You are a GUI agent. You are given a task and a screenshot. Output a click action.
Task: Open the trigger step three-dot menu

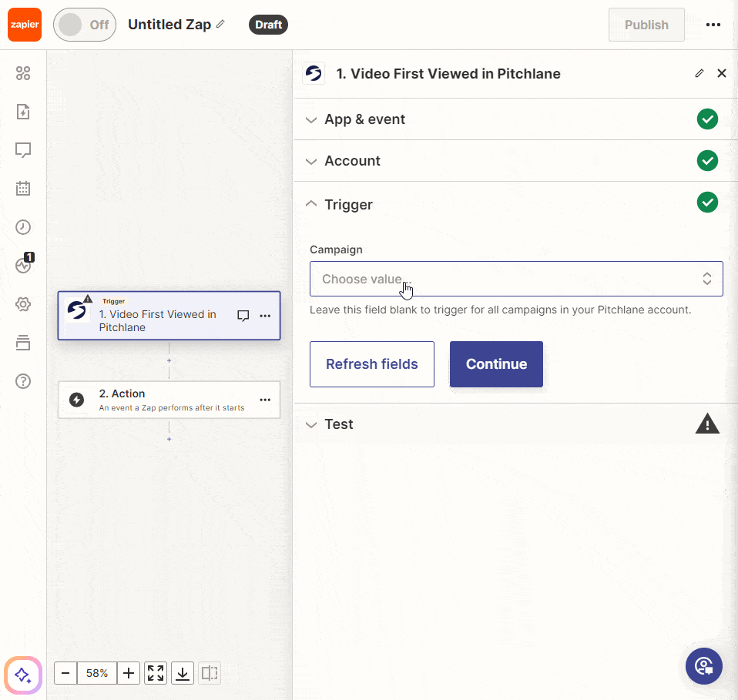click(265, 316)
